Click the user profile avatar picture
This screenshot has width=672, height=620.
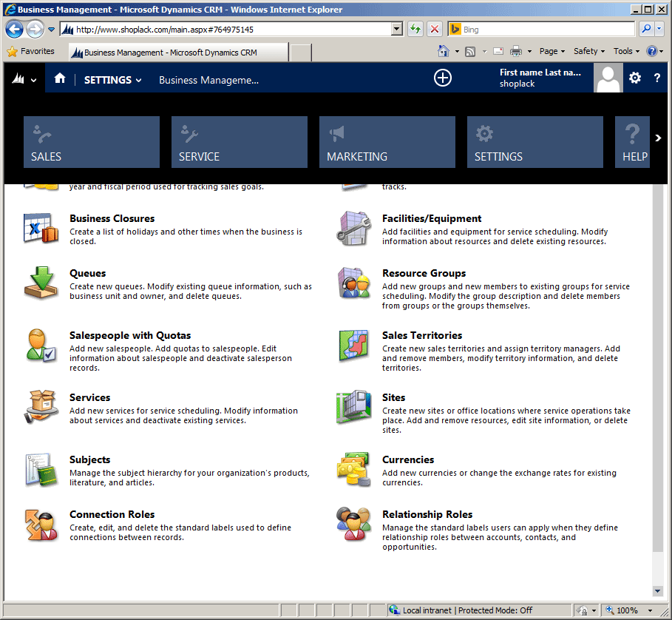click(x=608, y=78)
